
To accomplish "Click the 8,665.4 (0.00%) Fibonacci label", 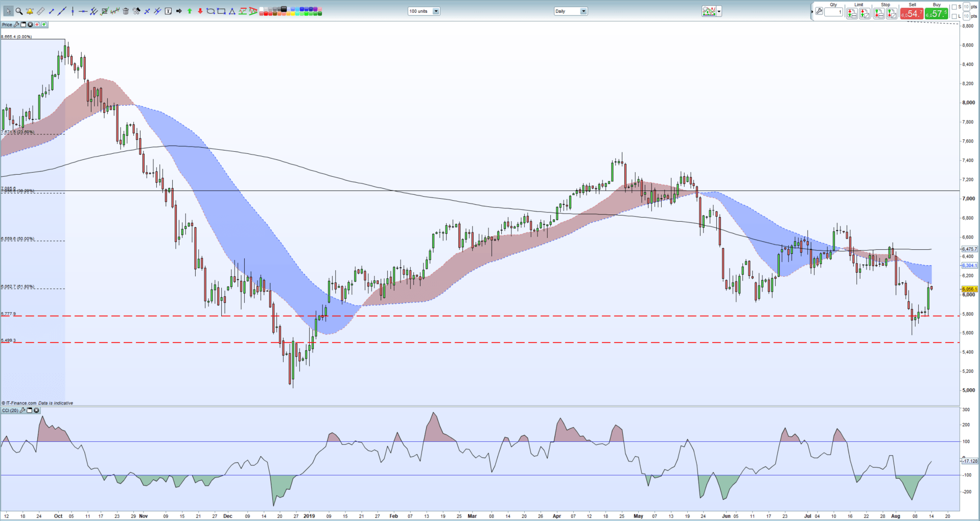I will [x=16, y=37].
